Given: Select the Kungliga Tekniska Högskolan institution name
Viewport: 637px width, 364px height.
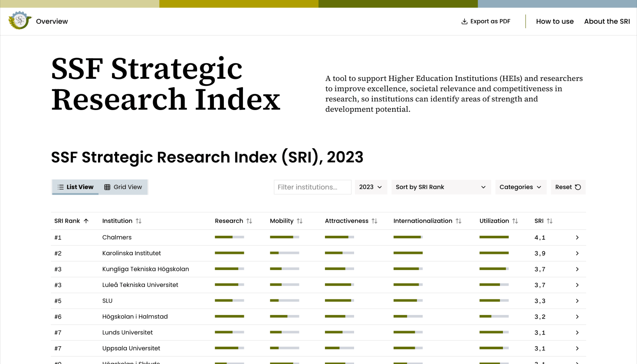Looking at the screenshot, I should (146, 269).
